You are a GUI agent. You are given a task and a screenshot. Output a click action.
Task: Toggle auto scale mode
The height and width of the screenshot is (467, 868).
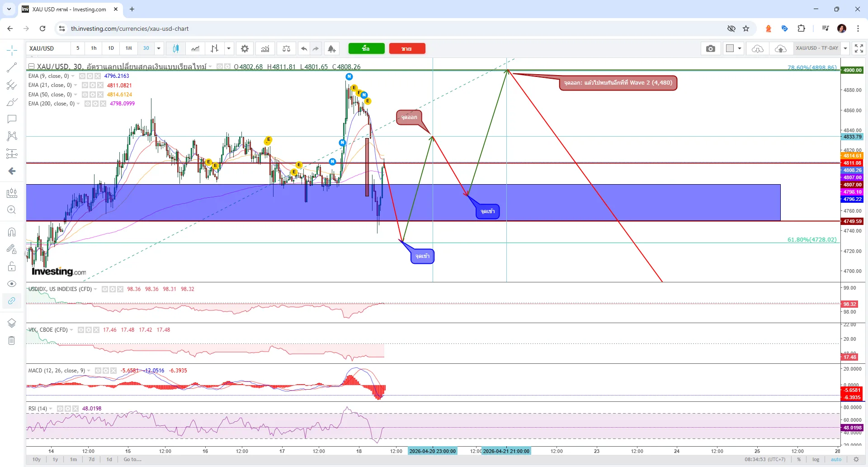836,459
